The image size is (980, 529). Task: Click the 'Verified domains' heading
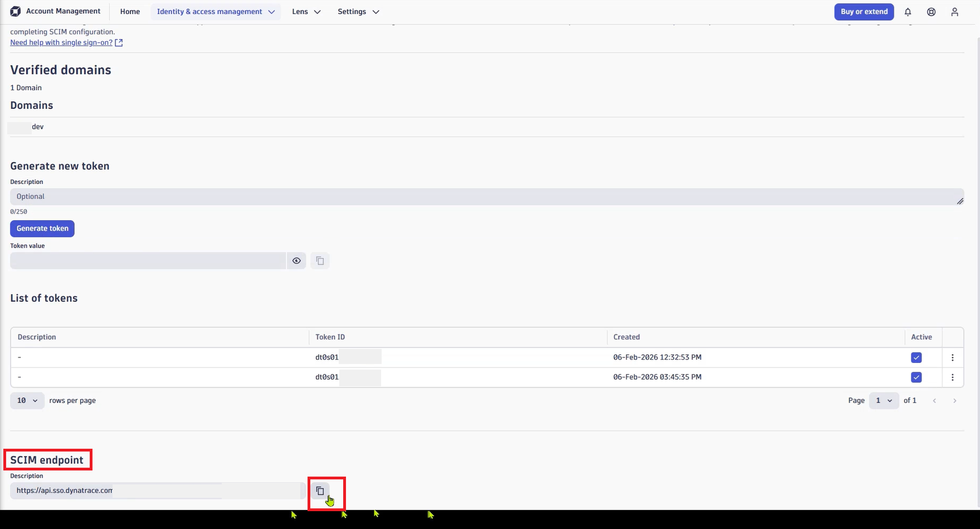(x=61, y=70)
